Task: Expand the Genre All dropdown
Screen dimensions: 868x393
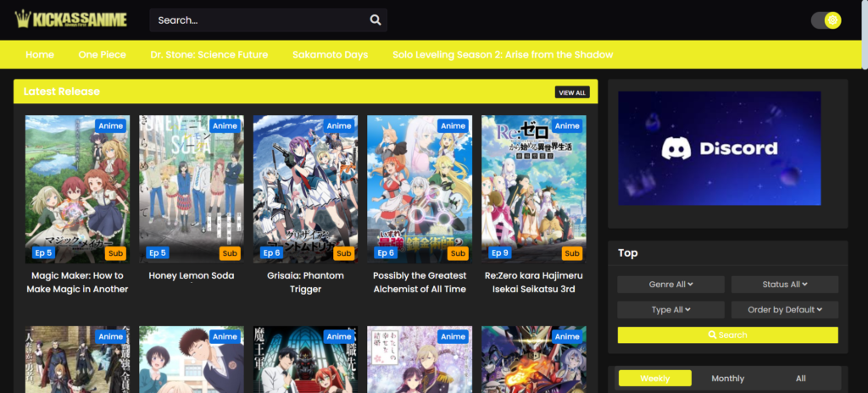Action: click(x=671, y=285)
